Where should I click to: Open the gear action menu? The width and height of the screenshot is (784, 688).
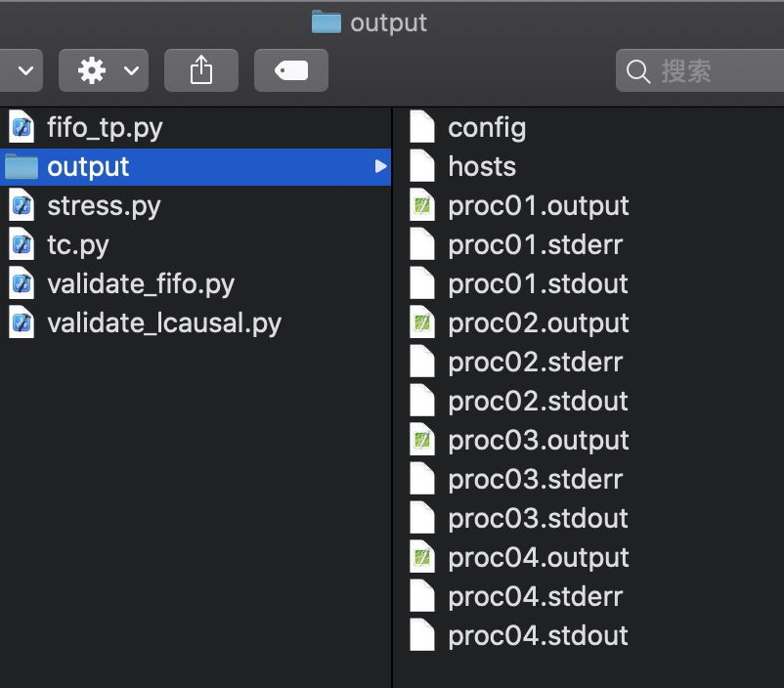(x=104, y=70)
